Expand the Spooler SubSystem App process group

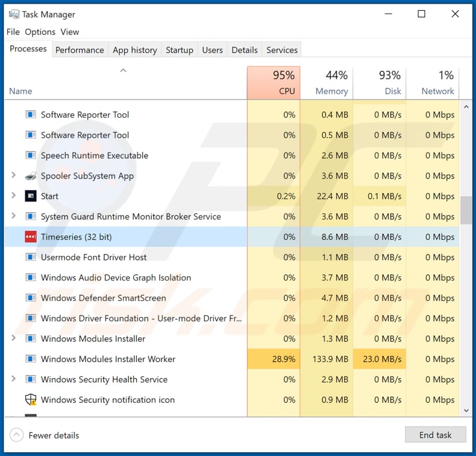click(13, 175)
